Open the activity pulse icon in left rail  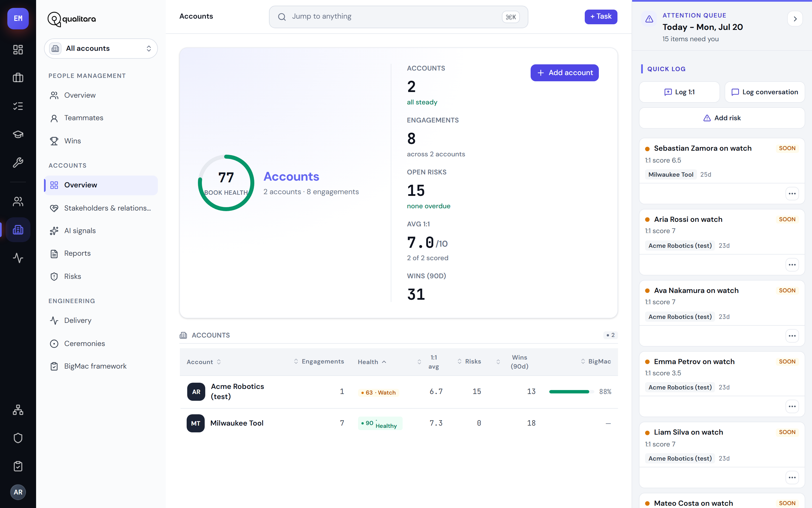pos(18,258)
